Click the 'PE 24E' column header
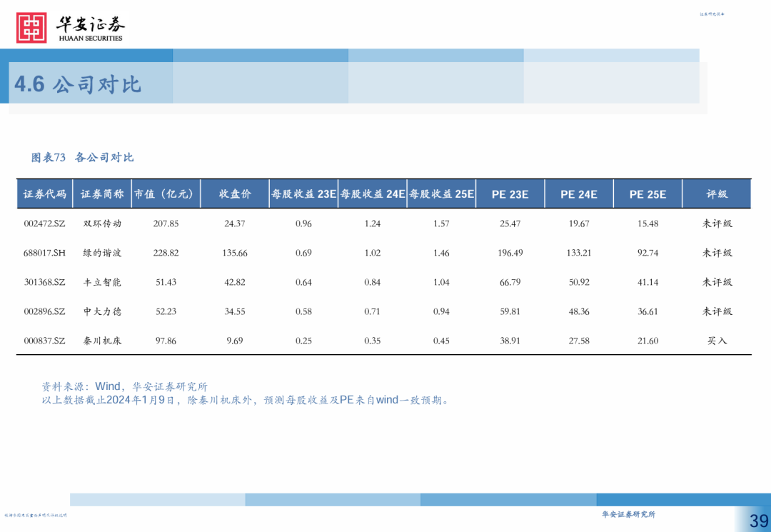 579,194
